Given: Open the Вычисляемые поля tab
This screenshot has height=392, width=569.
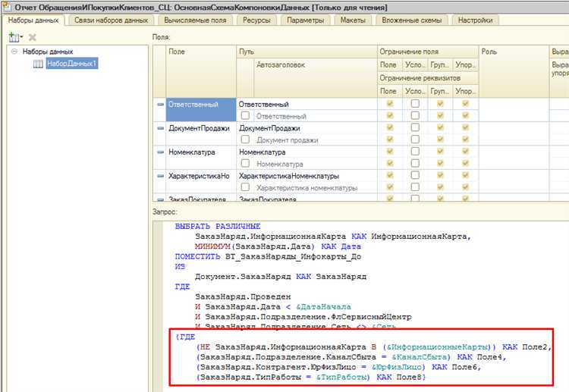Looking at the screenshot, I should [195, 20].
